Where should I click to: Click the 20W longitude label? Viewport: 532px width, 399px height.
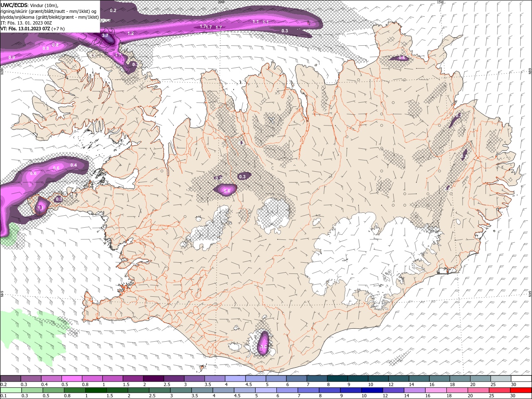[x=221, y=2]
